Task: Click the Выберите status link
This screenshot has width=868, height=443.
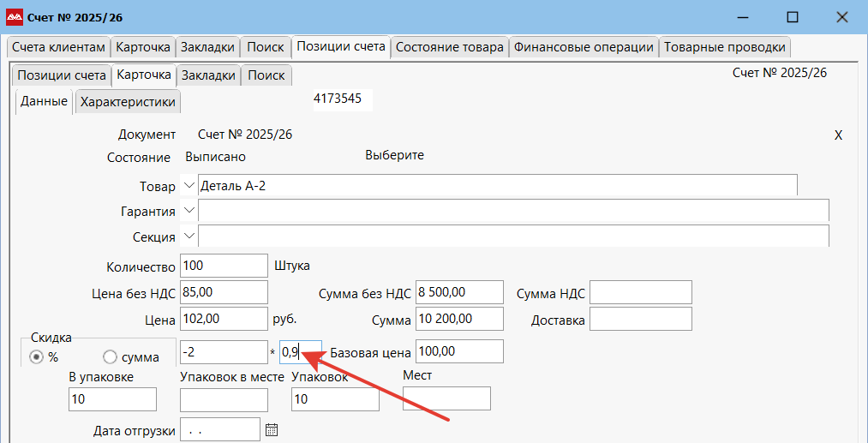Action: click(x=394, y=156)
